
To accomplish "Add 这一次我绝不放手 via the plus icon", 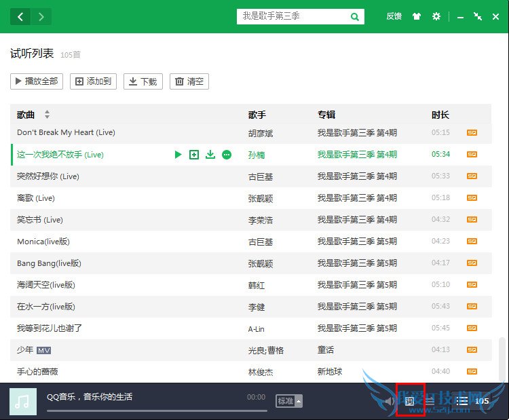I will (x=194, y=155).
